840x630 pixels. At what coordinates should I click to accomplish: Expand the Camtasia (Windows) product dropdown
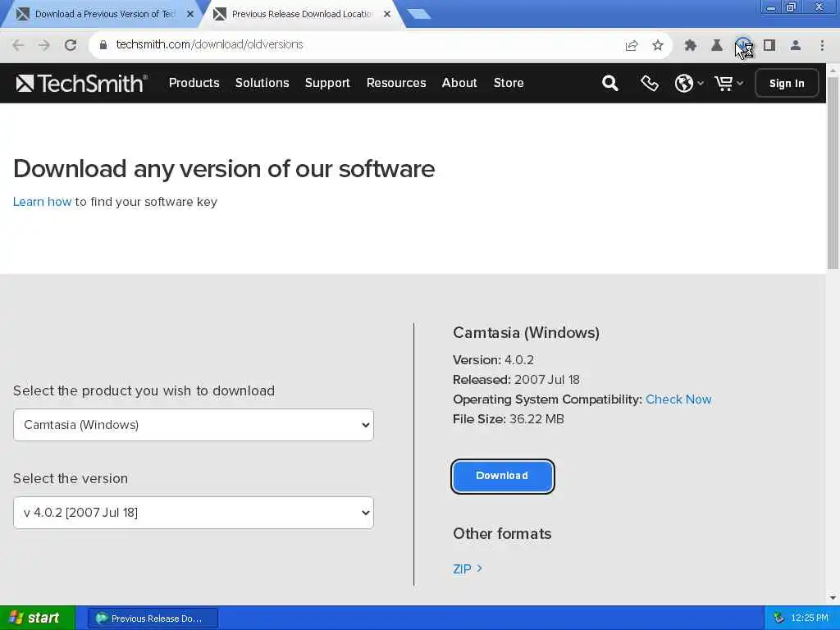194,425
